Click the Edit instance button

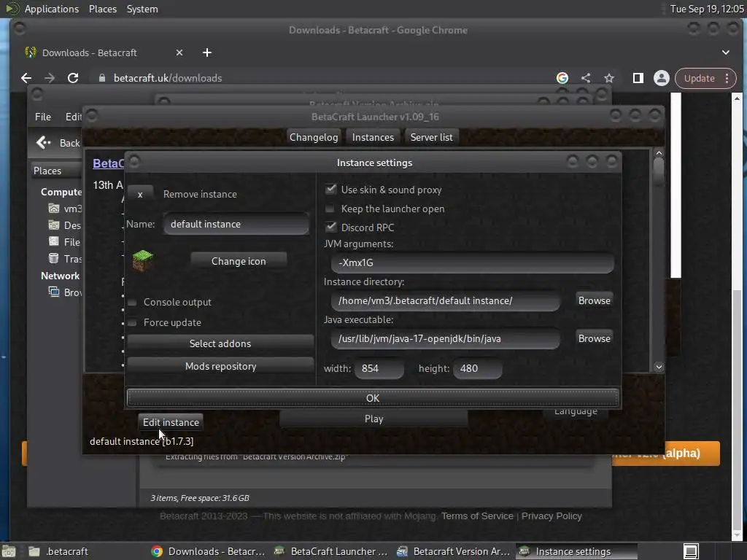[x=171, y=422]
